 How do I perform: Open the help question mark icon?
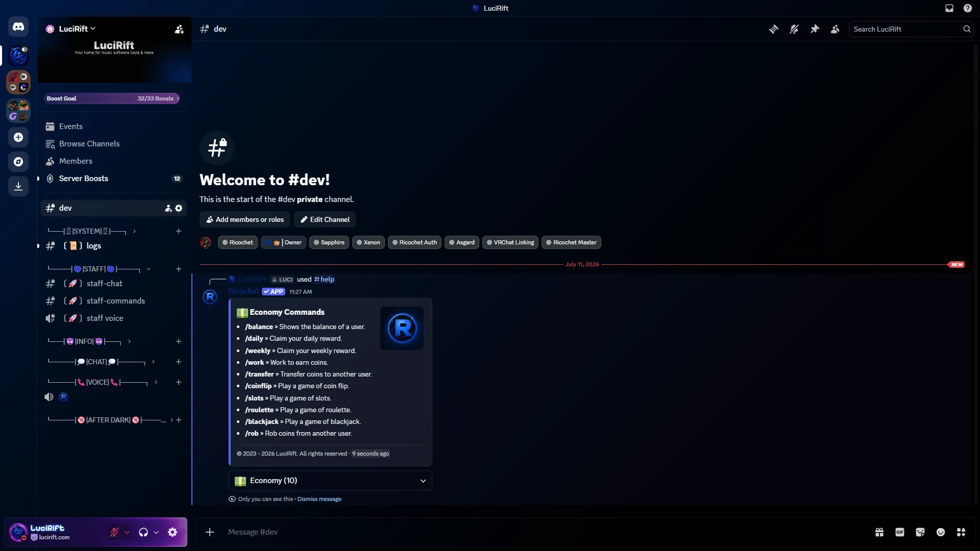[x=968, y=8]
